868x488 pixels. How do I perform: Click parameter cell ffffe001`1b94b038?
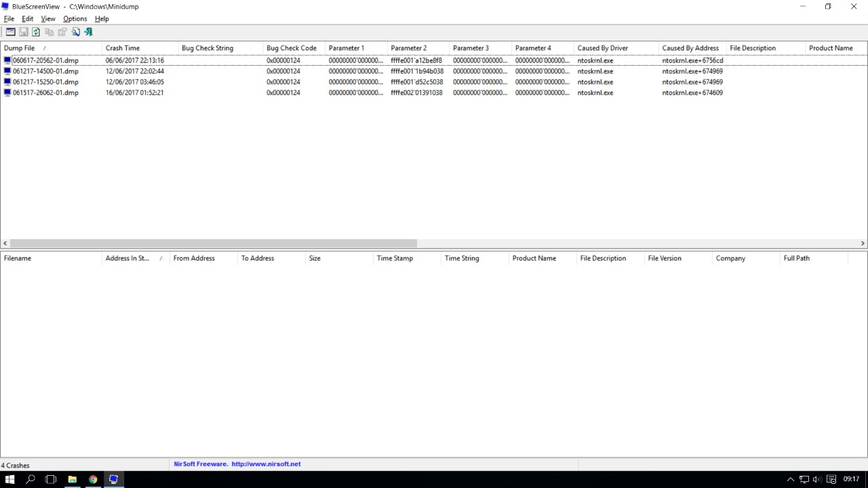click(x=417, y=71)
